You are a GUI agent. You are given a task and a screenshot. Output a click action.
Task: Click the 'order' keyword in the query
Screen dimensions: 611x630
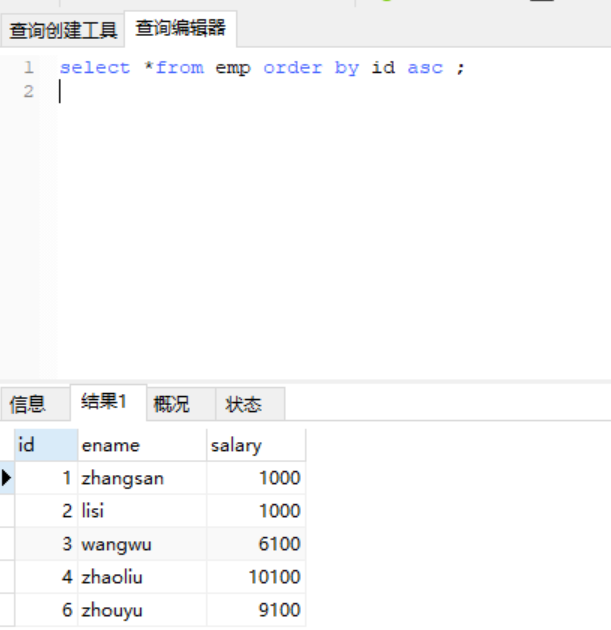tap(293, 68)
